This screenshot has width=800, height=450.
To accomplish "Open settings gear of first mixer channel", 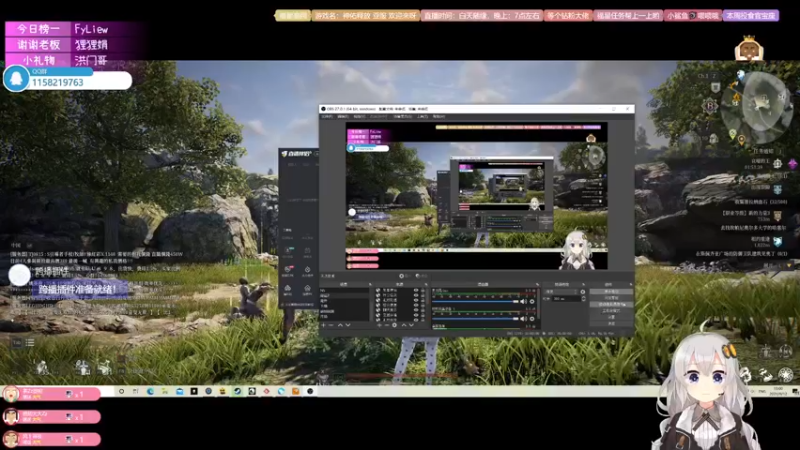I will 532,302.
